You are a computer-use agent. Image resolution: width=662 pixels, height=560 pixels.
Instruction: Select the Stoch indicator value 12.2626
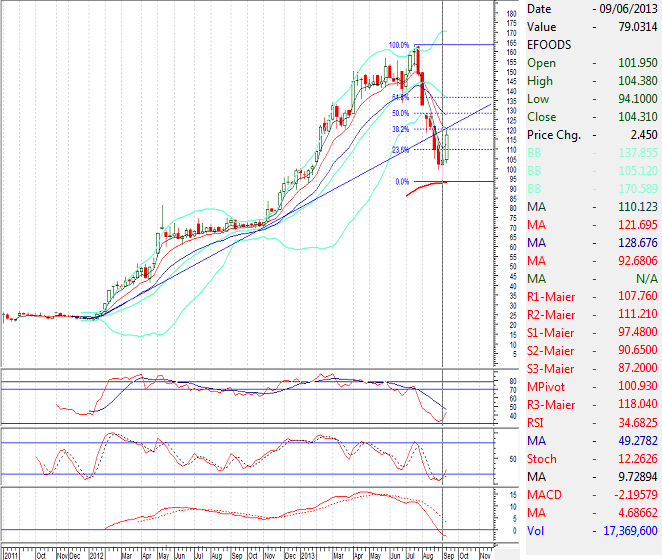tap(634, 458)
